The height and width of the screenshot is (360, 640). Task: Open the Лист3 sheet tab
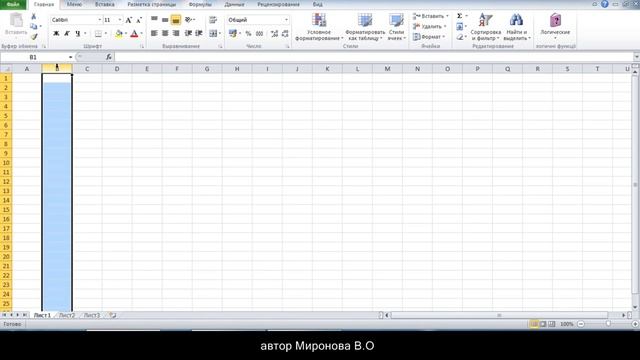pyautogui.click(x=92, y=315)
